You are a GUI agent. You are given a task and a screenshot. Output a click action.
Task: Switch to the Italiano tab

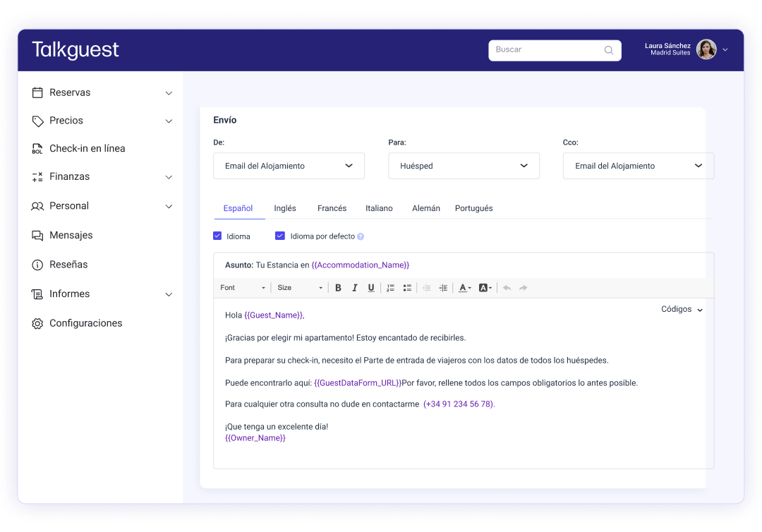(379, 208)
